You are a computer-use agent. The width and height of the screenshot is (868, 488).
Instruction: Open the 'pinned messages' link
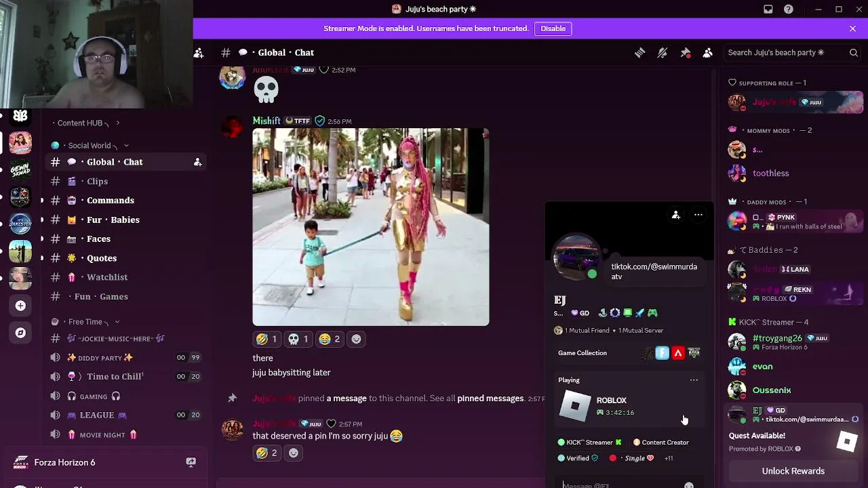[490, 399]
